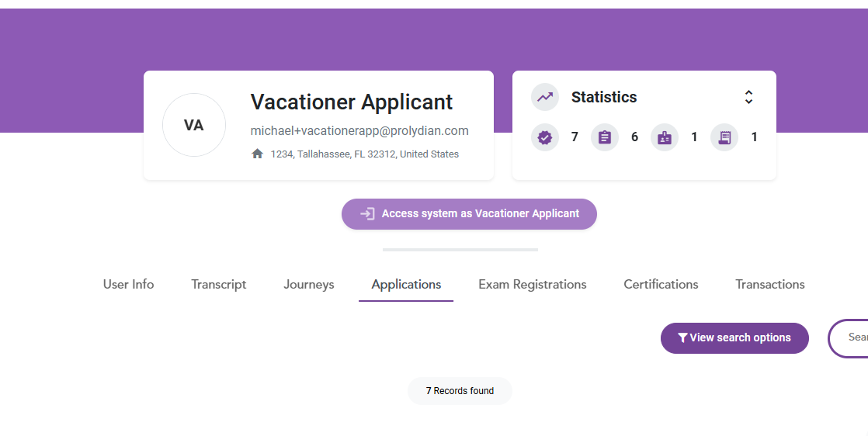Screen dimensions: 868x436
Task: View the Transactions tab
Action: coord(769,285)
